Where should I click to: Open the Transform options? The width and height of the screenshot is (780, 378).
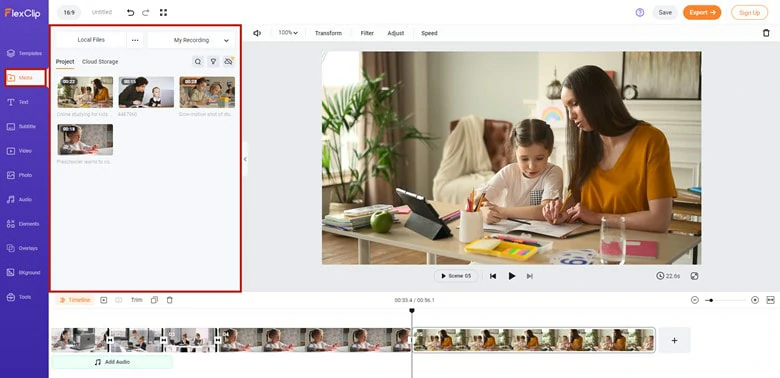(328, 33)
